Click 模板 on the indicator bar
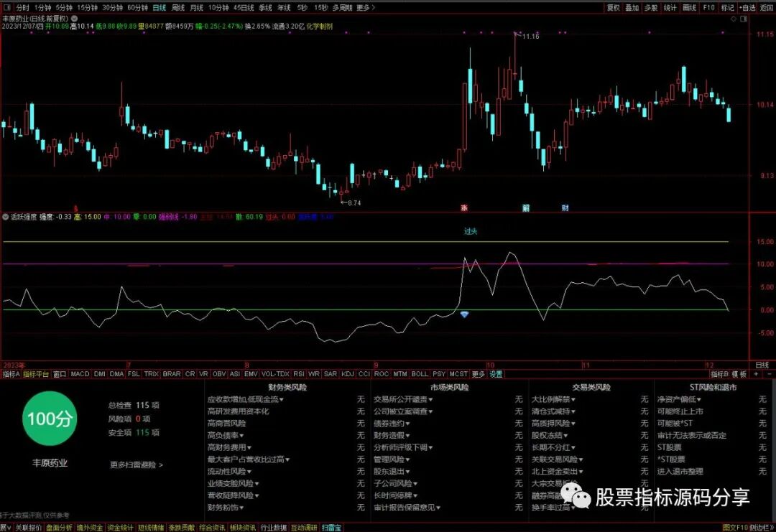 click(x=739, y=374)
